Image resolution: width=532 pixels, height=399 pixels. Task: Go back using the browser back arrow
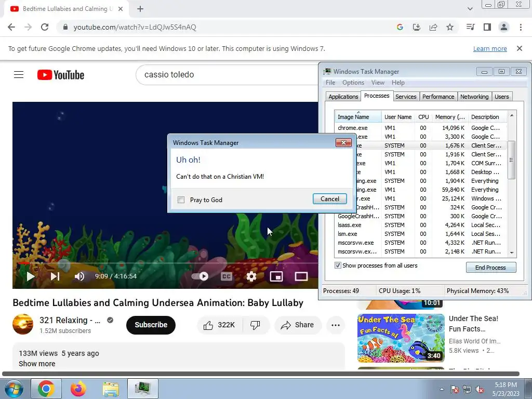[x=11, y=27]
